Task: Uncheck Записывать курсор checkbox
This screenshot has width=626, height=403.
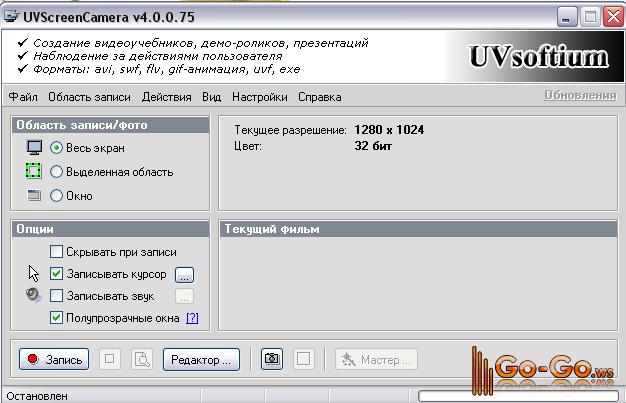Action: (56, 274)
